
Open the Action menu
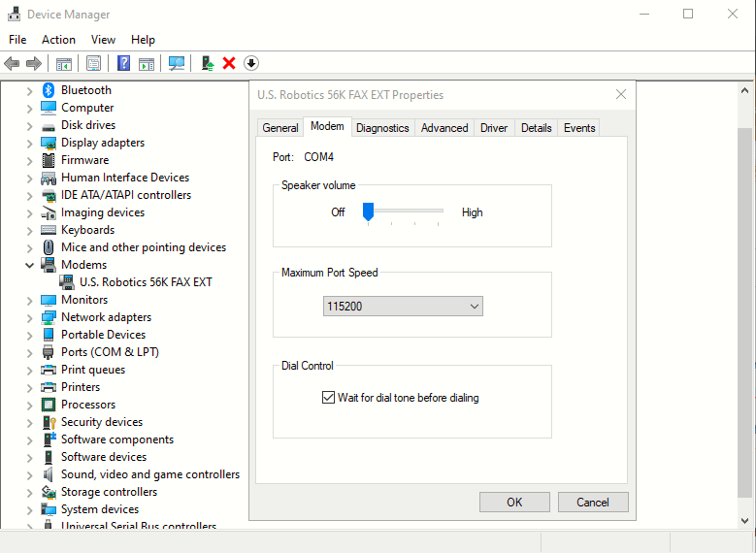coord(58,40)
